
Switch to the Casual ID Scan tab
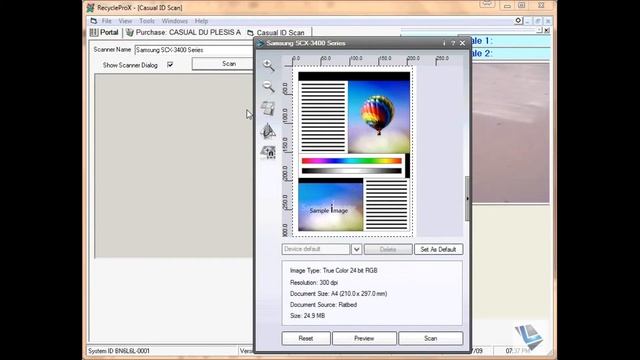(276, 33)
